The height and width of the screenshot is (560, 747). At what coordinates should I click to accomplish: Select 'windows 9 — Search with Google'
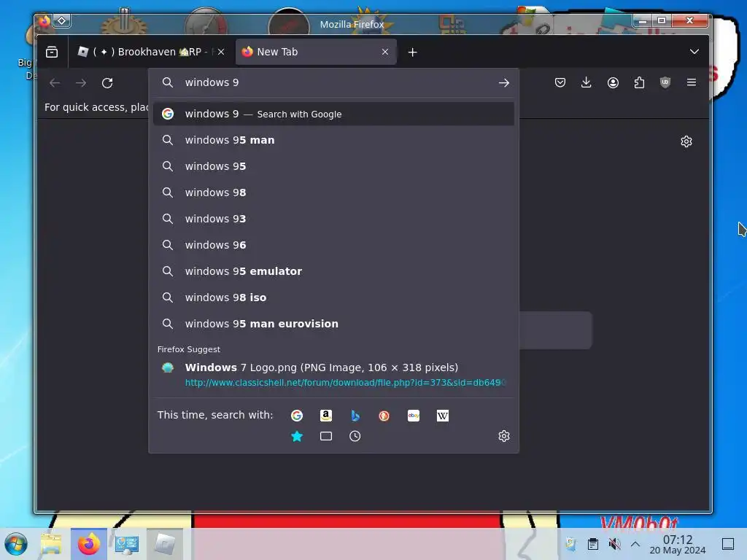click(333, 114)
